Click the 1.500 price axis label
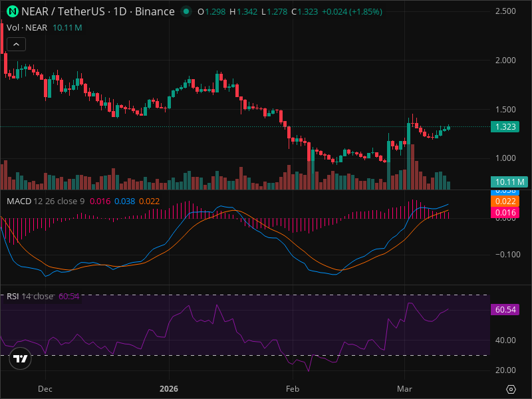 [505, 110]
